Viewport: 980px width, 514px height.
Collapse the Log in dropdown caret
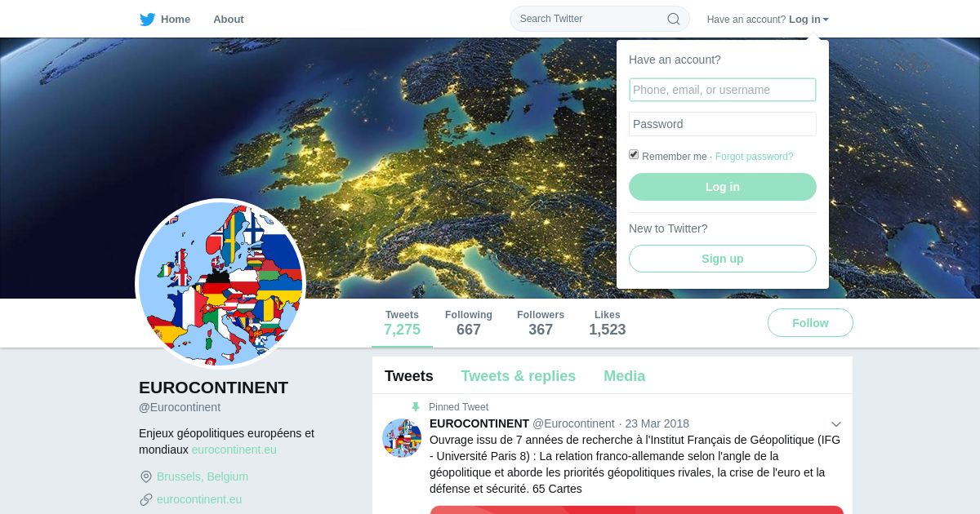(826, 20)
